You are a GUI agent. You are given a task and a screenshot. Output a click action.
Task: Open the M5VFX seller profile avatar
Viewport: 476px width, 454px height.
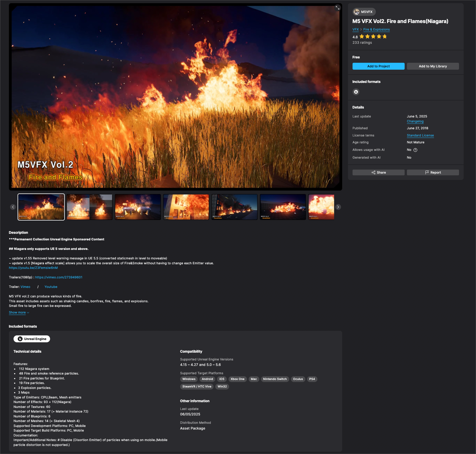click(356, 12)
